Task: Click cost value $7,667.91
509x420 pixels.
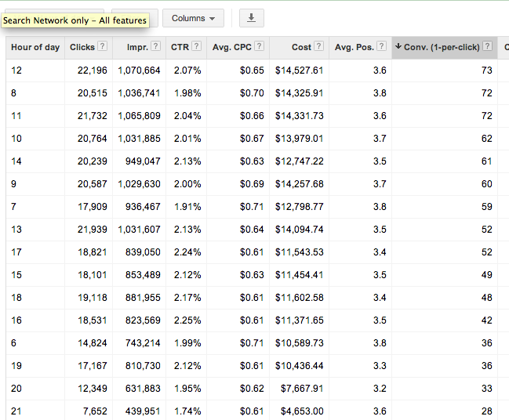Action: tap(302, 388)
